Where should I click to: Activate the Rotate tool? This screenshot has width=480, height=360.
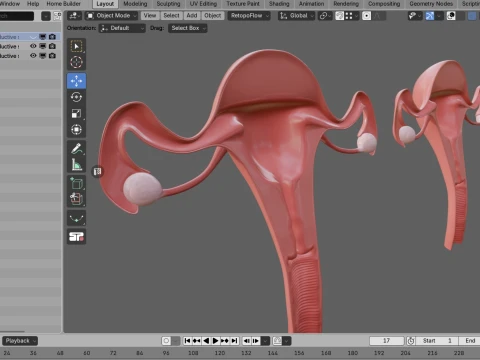[x=76, y=97]
